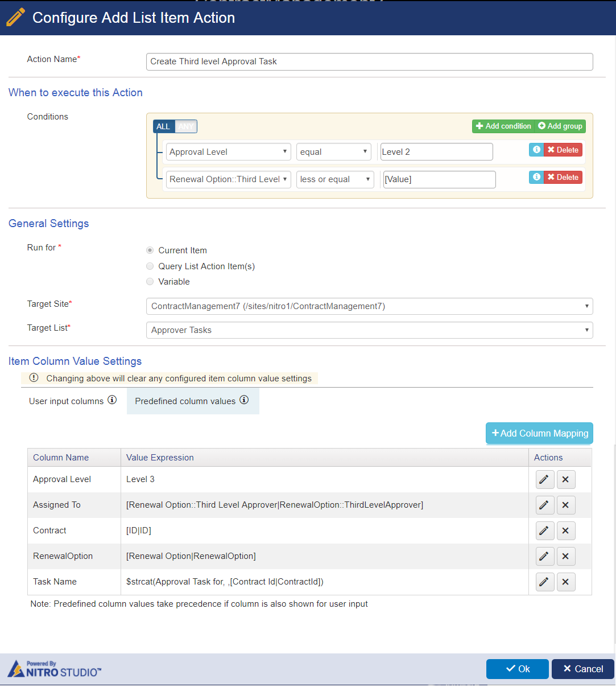This screenshot has height=687, width=616.
Task: Select the Current Item radio button
Action: [x=150, y=250]
